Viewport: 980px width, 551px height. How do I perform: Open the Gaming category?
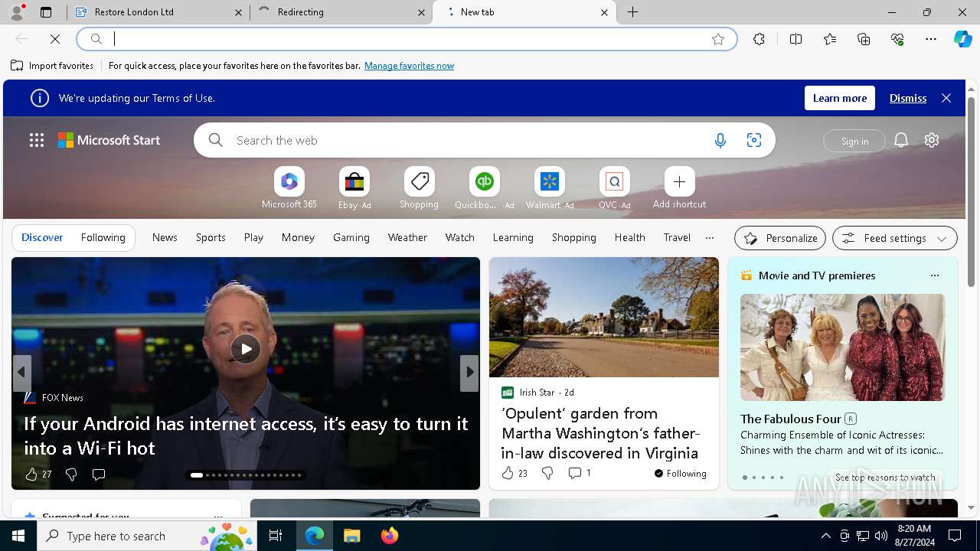pyautogui.click(x=351, y=237)
